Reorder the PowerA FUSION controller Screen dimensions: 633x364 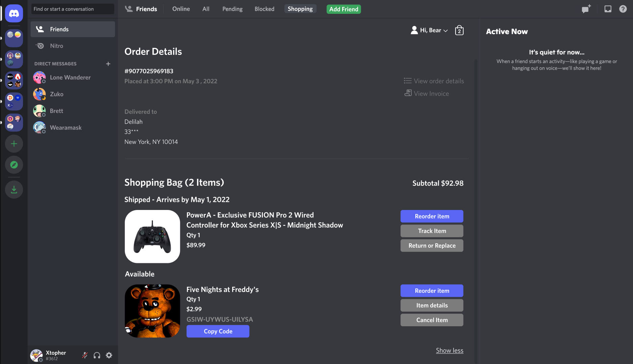[x=432, y=216]
